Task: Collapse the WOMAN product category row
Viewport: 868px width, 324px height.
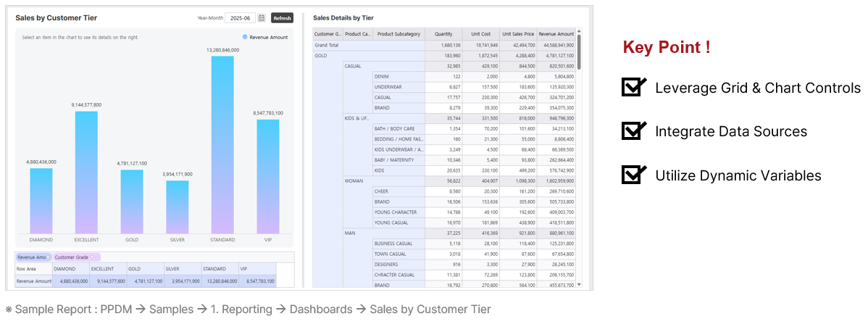Action: tap(354, 180)
